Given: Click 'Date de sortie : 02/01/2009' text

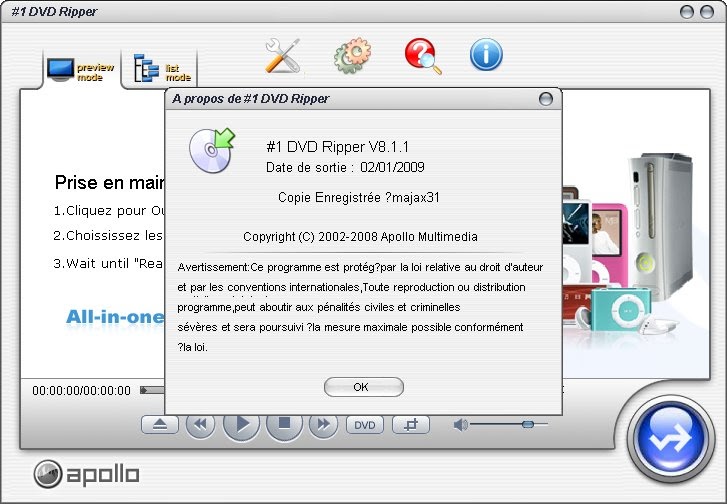Looking at the screenshot, I should [345, 167].
